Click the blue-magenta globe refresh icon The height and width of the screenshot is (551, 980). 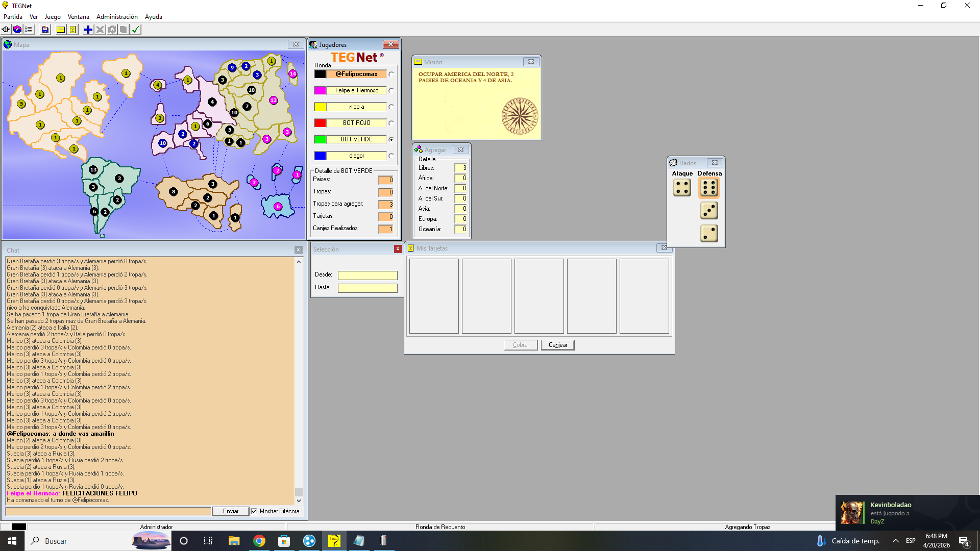click(x=17, y=30)
